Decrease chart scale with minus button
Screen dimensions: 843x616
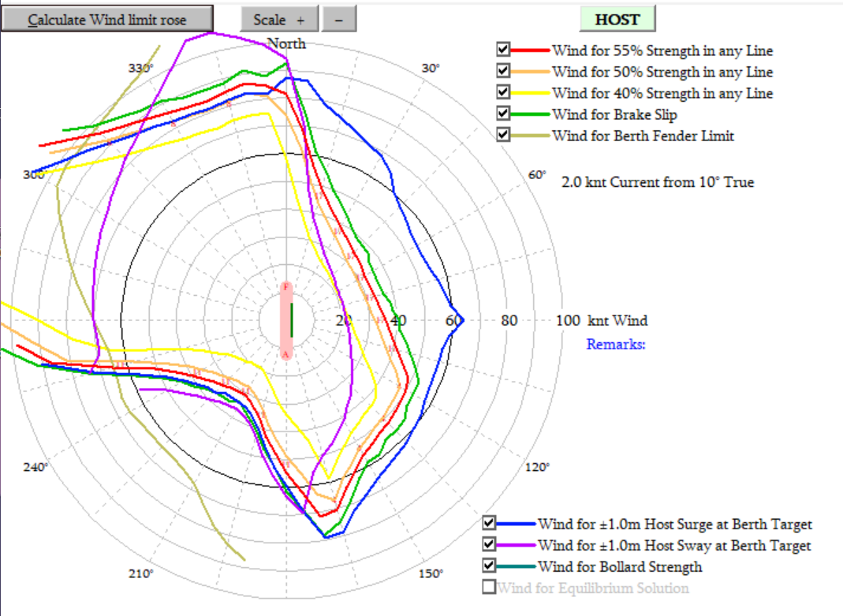pos(339,19)
